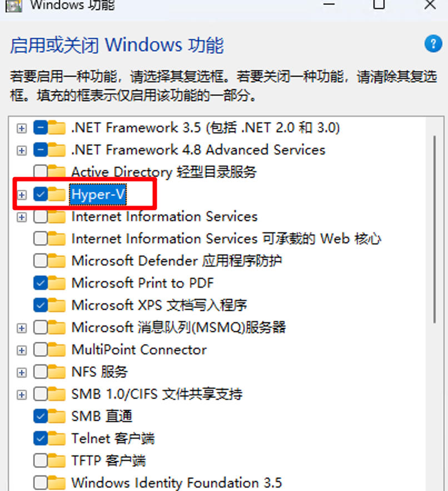Screen dimensions: 448x491
Task: Expand the Hyper-V tree node
Action: [x=22, y=195]
